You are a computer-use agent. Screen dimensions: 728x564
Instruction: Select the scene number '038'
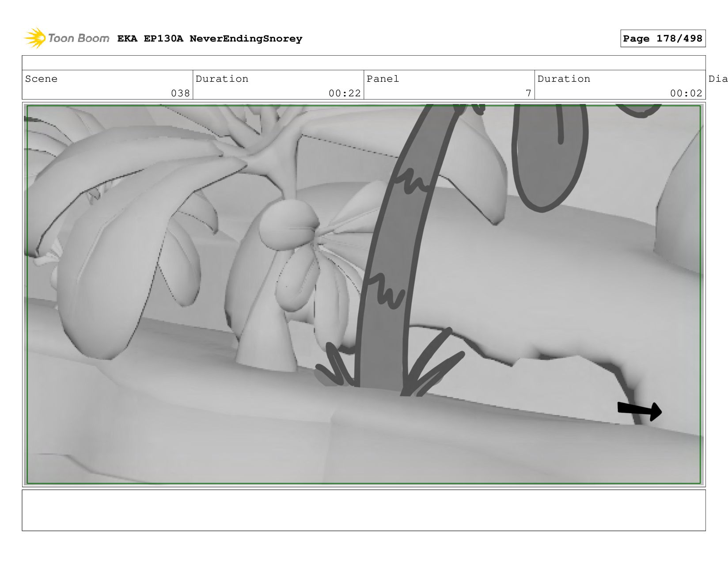click(x=180, y=93)
